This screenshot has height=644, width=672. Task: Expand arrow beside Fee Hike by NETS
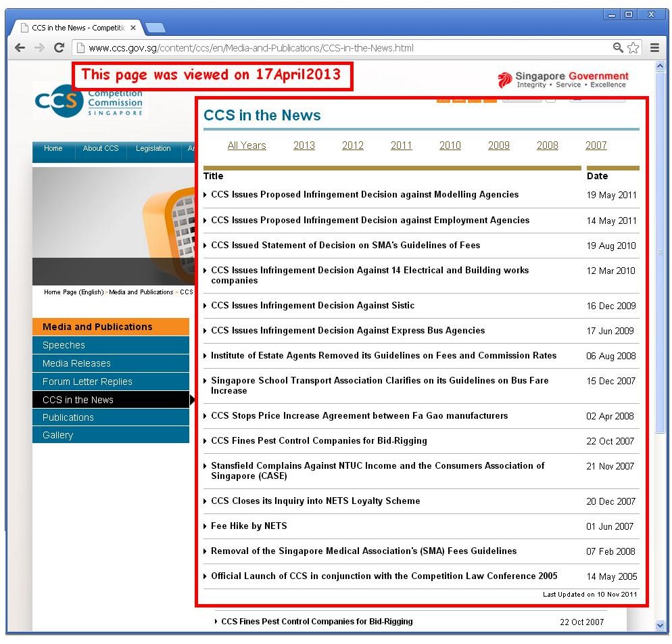click(x=205, y=526)
